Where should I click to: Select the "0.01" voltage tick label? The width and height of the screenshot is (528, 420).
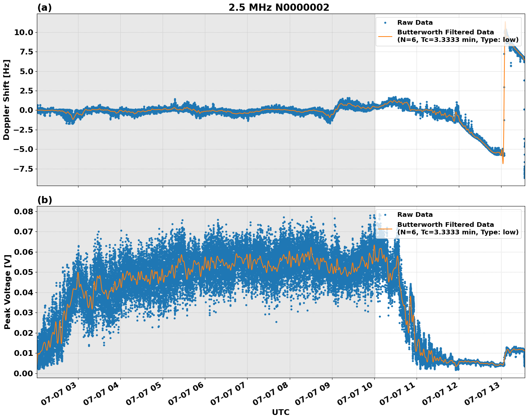[24, 353]
